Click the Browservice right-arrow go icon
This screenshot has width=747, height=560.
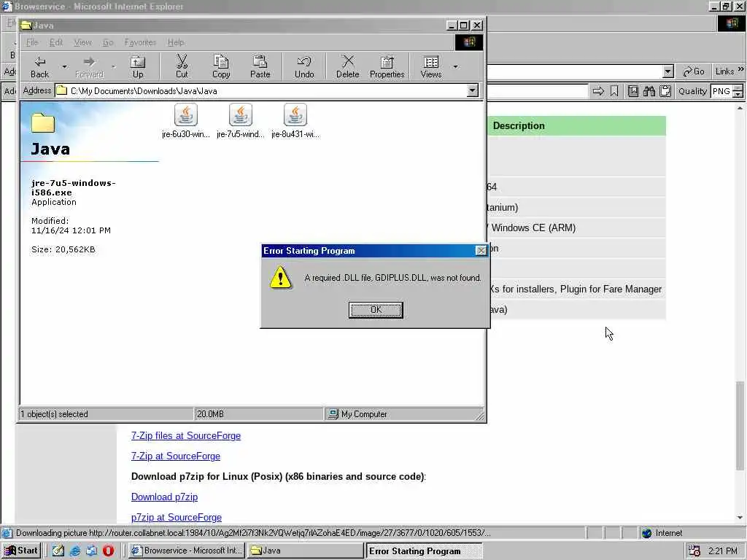[598, 91]
